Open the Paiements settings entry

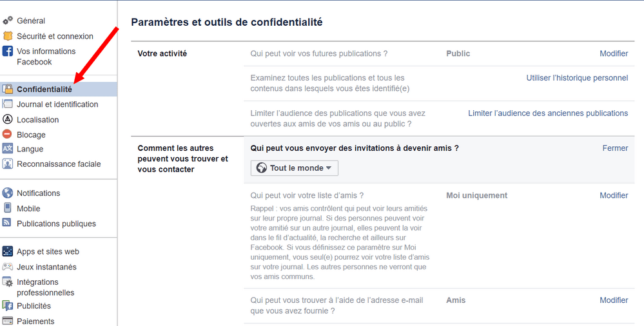pos(35,321)
